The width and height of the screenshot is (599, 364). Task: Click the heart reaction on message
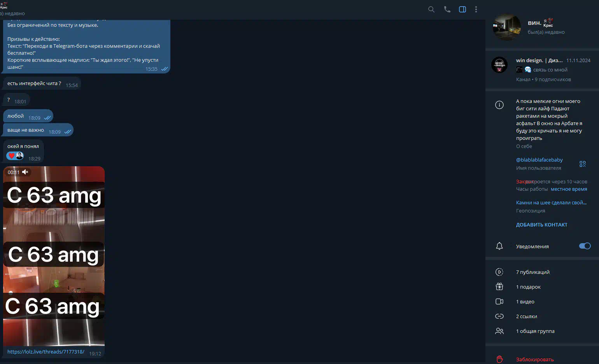(x=12, y=156)
